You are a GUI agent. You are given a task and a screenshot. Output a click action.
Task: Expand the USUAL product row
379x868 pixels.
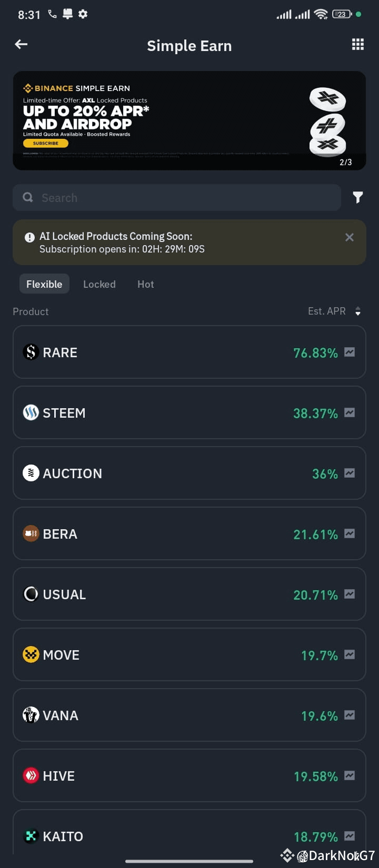pyautogui.click(x=189, y=594)
